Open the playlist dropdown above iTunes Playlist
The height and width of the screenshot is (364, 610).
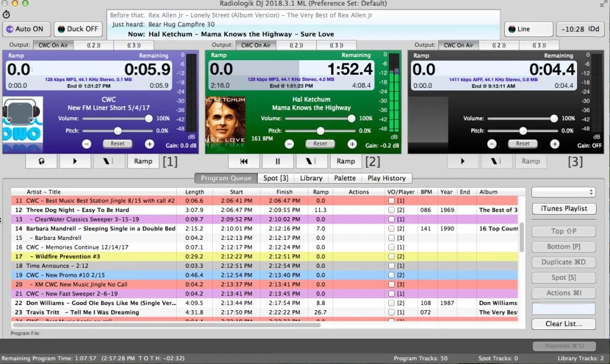(x=564, y=192)
